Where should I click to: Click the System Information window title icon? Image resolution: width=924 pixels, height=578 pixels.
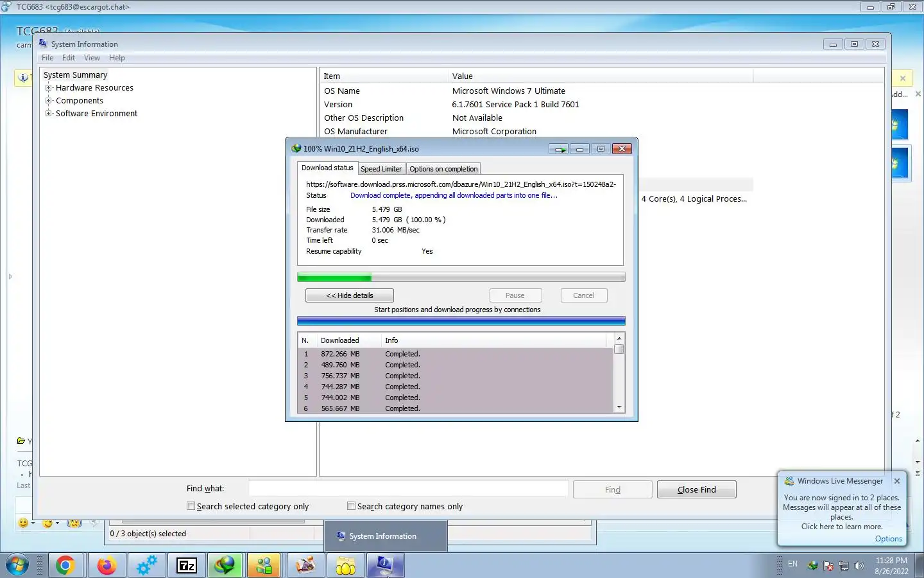tap(43, 44)
